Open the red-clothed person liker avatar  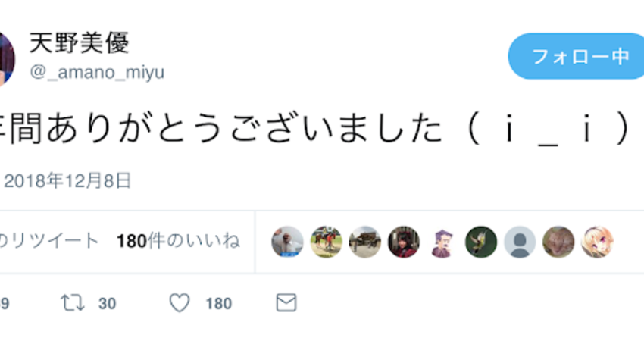click(404, 242)
